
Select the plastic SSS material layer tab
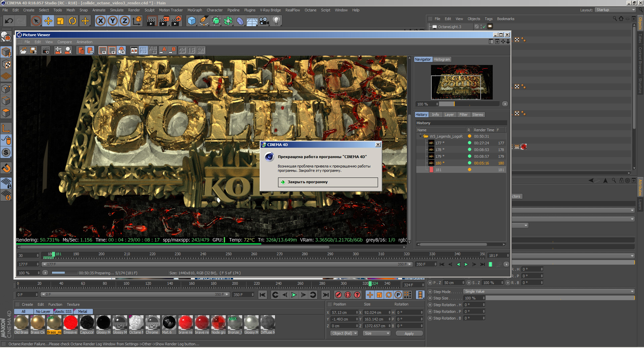(63, 311)
